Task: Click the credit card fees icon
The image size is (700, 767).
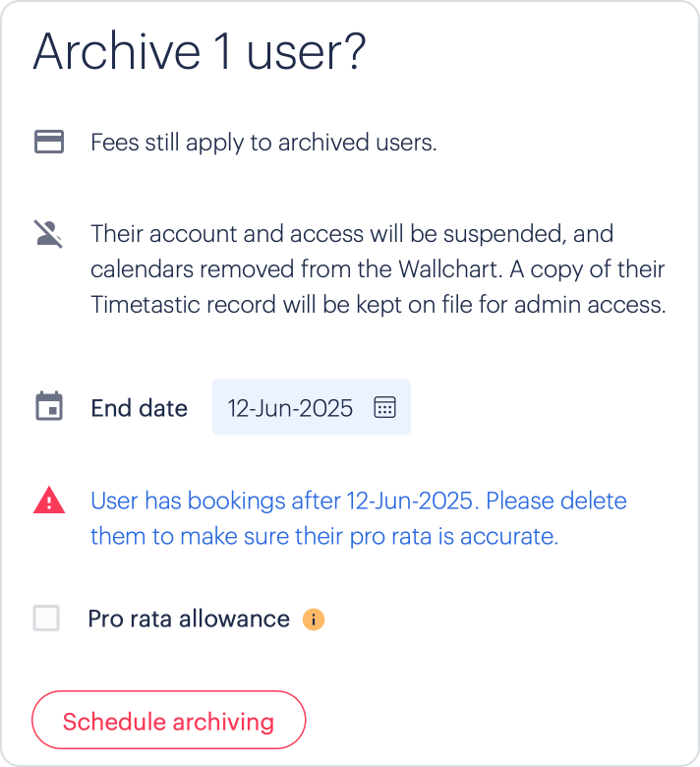Action: coord(49,142)
